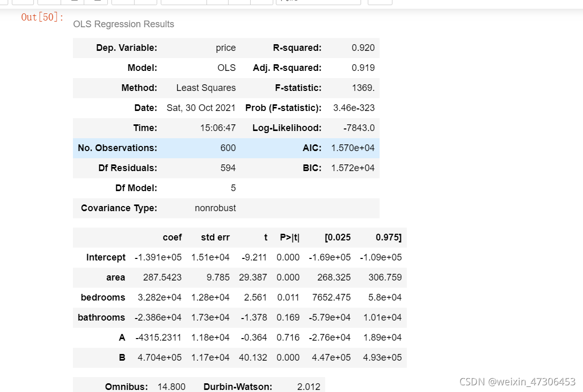Click the 'Prob (F-statistic):' label
This screenshot has height=392, width=583.
tap(284, 108)
